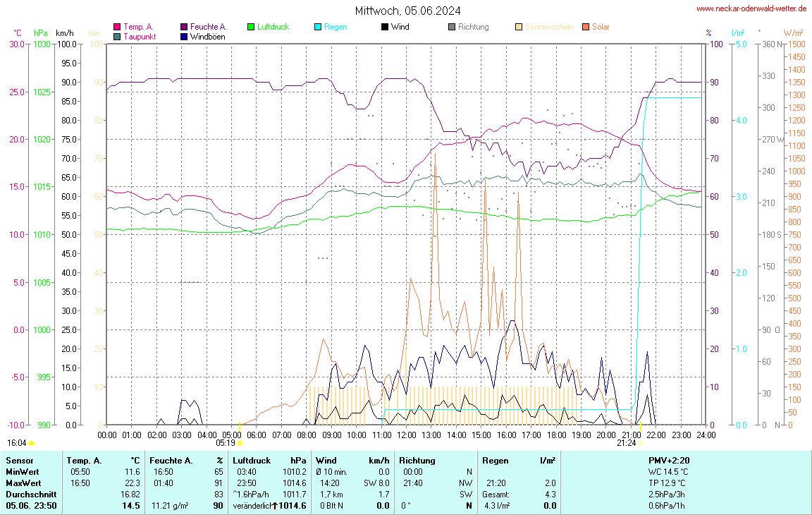This screenshot has height=515, width=812.
Task: Click the sunrise sun icon at 05:19
Action: click(x=240, y=443)
